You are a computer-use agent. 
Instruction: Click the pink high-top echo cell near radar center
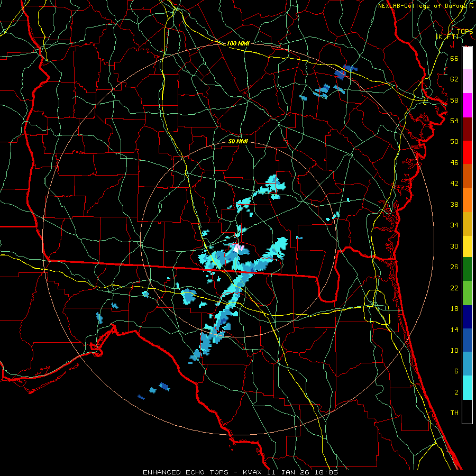coord(239,248)
